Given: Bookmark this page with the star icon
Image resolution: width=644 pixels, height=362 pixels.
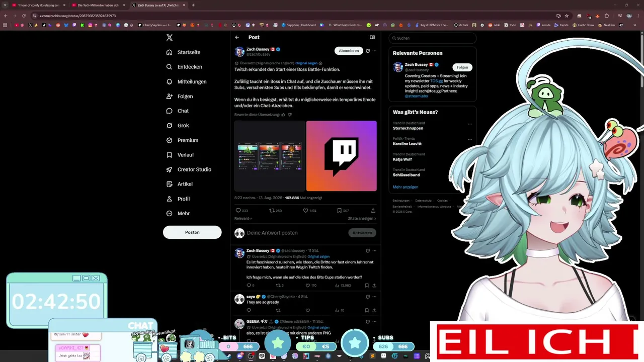Looking at the screenshot, I should coord(567,16).
